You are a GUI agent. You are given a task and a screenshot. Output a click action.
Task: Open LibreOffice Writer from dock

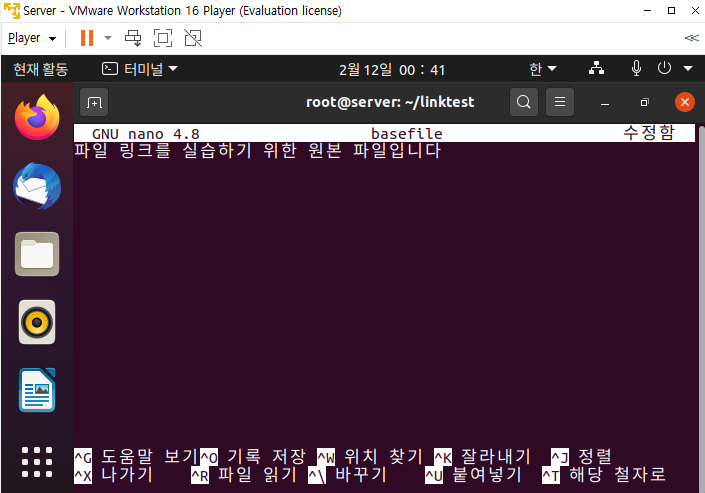pos(37,390)
